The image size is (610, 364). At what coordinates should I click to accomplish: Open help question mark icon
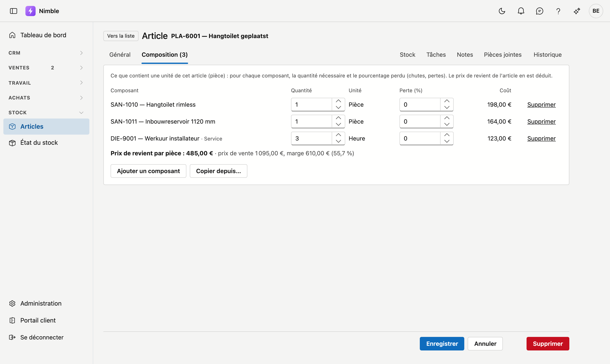558,11
